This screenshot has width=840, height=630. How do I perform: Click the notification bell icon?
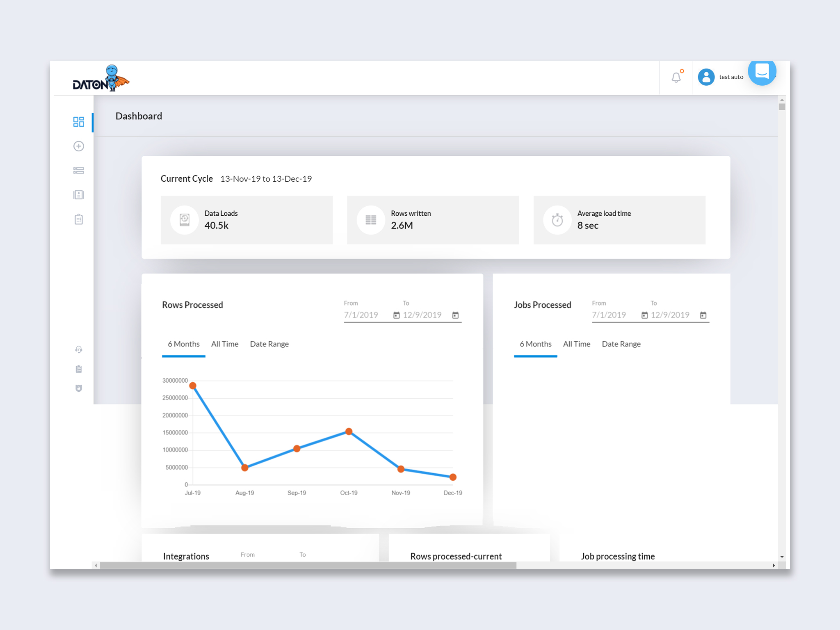(676, 77)
